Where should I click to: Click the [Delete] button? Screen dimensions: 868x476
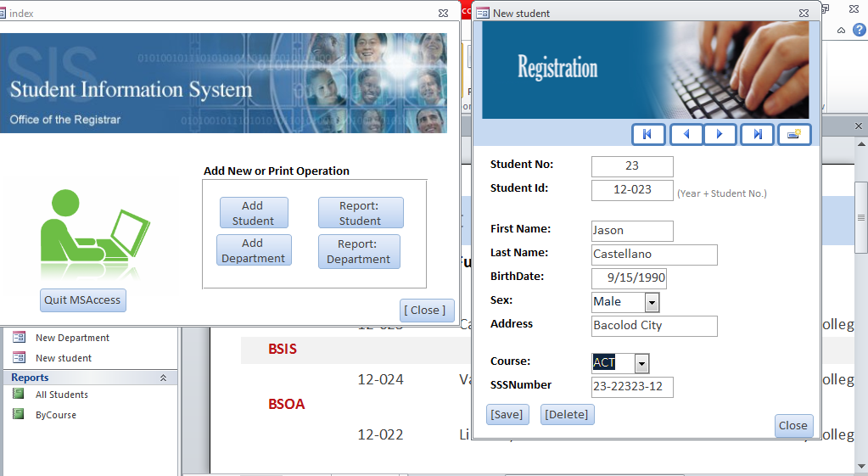(x=567, y=414)
